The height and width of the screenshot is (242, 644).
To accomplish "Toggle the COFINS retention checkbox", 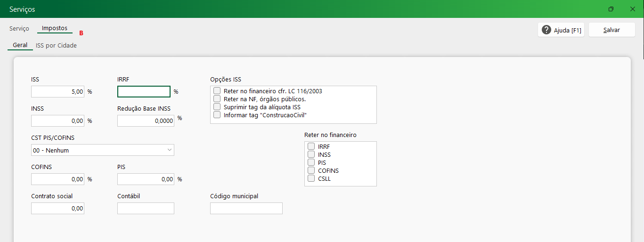I will click(x=311, y=170).
